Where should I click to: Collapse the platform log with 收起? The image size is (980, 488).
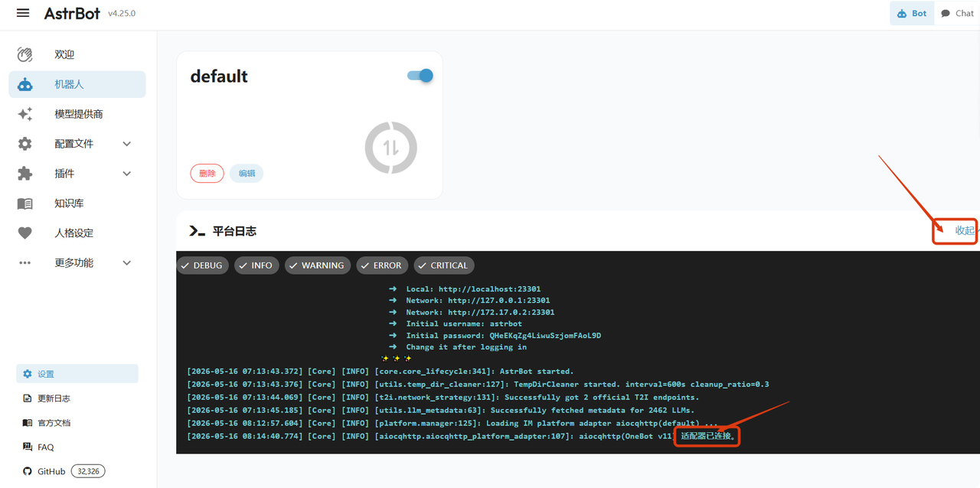(x=965, y=230)
